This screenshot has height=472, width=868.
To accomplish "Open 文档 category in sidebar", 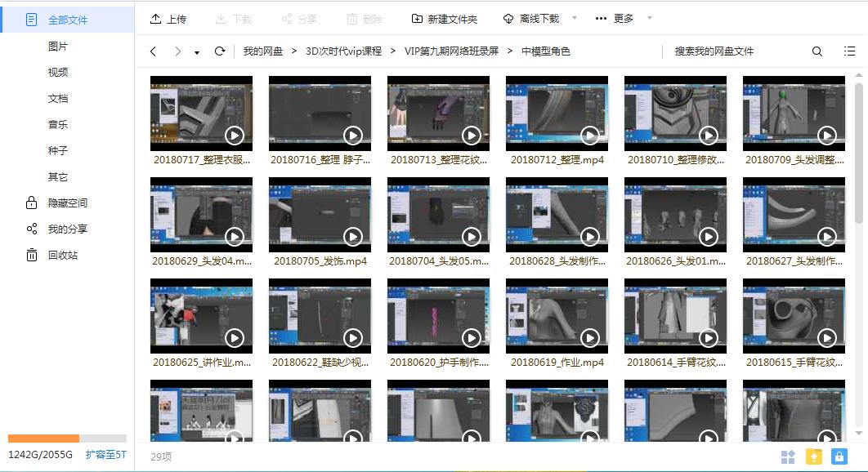I will (x=57, y=99).
